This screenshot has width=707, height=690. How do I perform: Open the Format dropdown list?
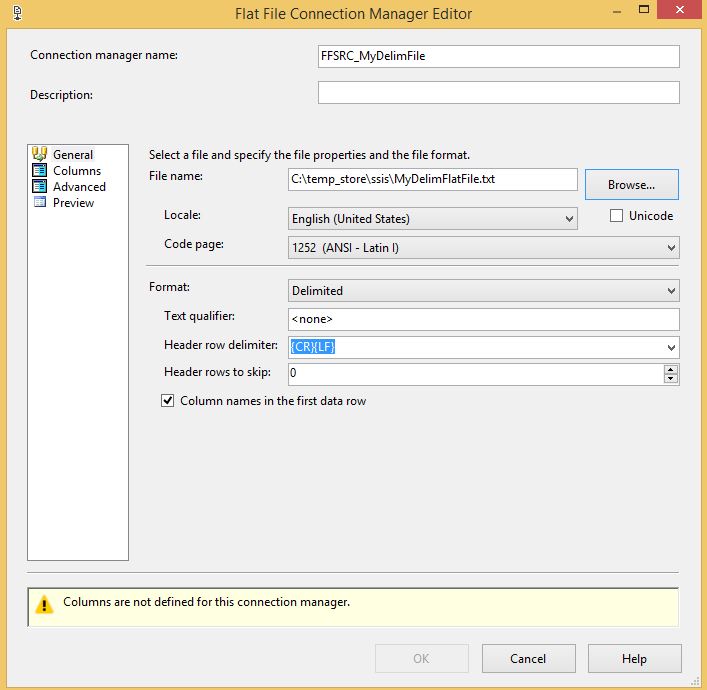(x=670, y=291)
